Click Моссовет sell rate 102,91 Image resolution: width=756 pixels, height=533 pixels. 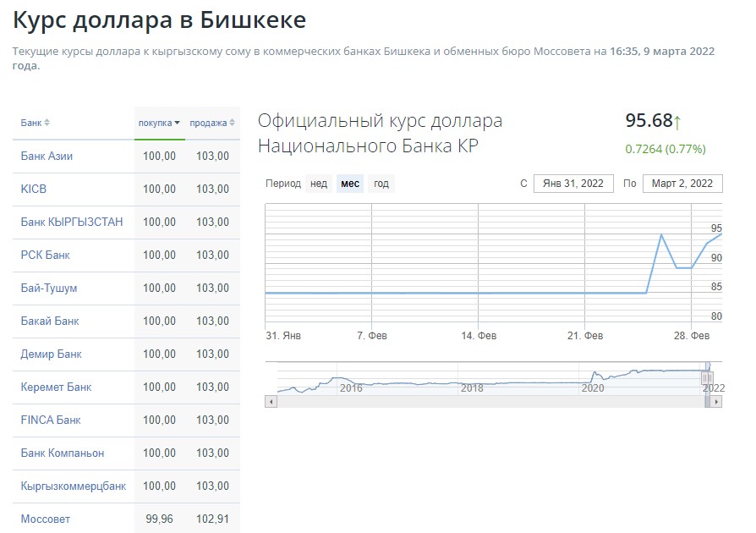(212, 519)
